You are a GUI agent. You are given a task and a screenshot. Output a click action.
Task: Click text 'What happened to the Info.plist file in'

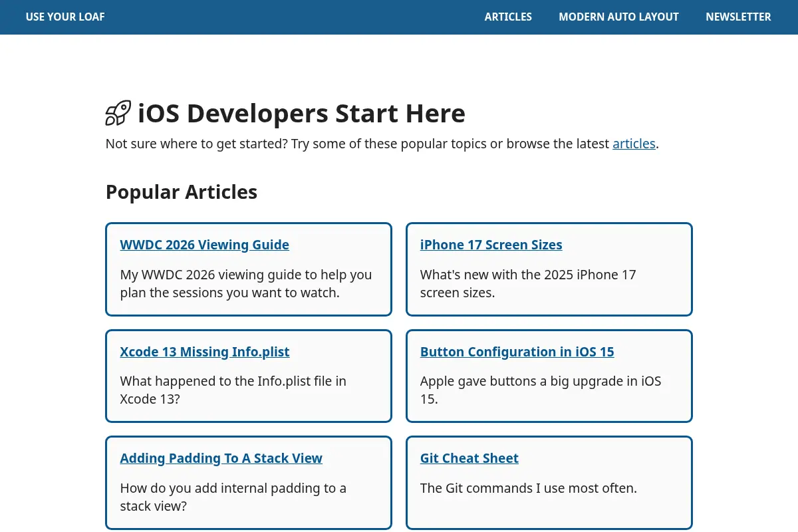point(233,381)
